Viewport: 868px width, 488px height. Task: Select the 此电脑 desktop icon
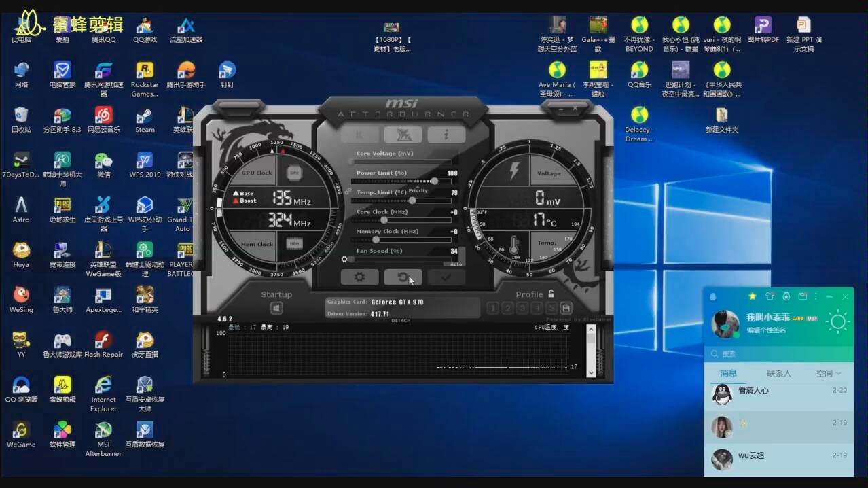click(21, 30)
